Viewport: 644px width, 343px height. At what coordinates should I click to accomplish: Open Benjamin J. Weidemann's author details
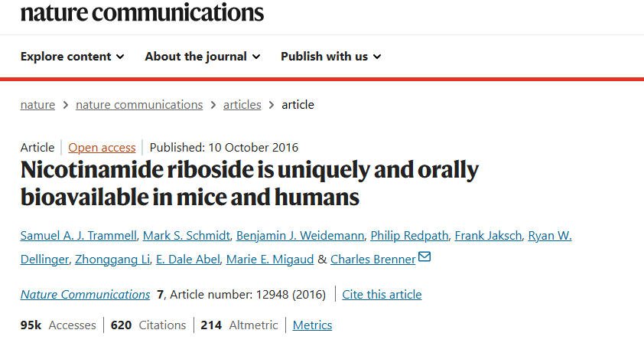point(300,235)
